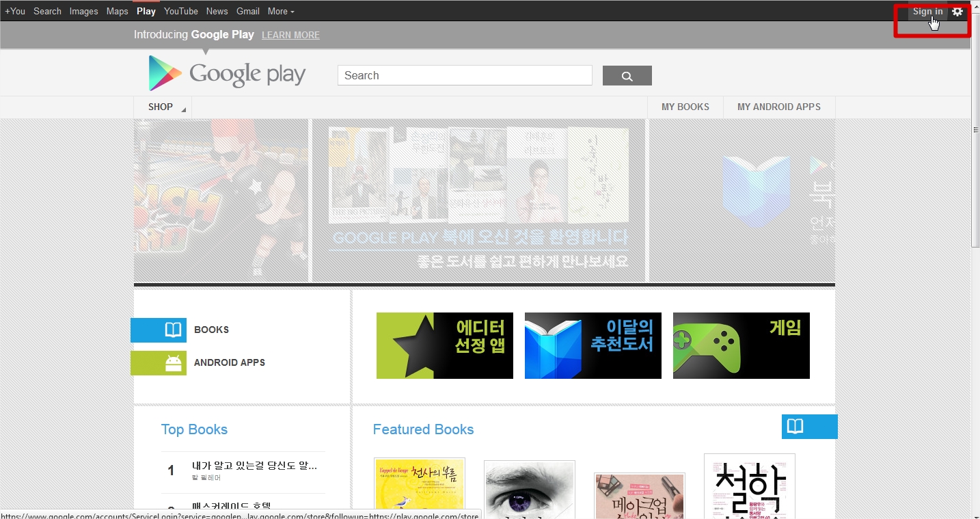The height and width of the screenshot is (519, 980).
Task: Click the Sign in button
Action: (927, 12)
